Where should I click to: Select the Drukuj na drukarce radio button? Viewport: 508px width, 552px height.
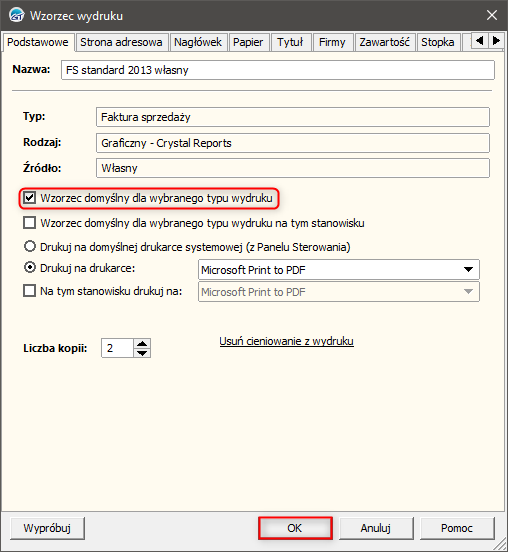pyautogui.click(x=30, y=268)
